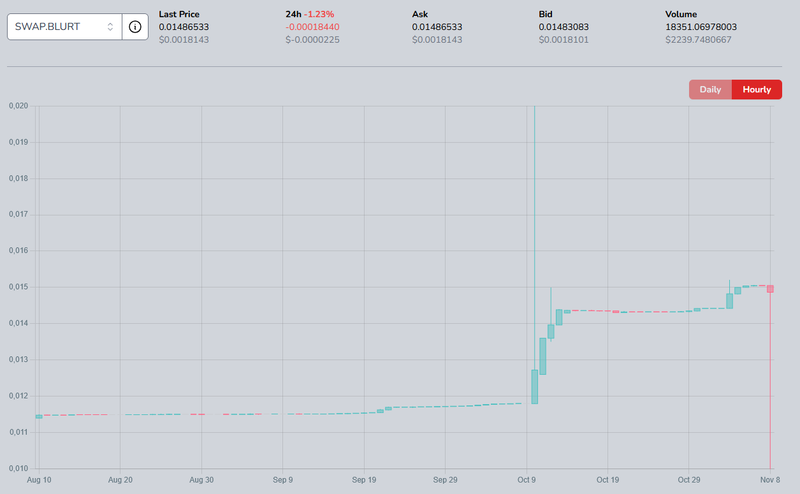Switch chart to Daily view
The image size is (800, 494).
point(710,90)
